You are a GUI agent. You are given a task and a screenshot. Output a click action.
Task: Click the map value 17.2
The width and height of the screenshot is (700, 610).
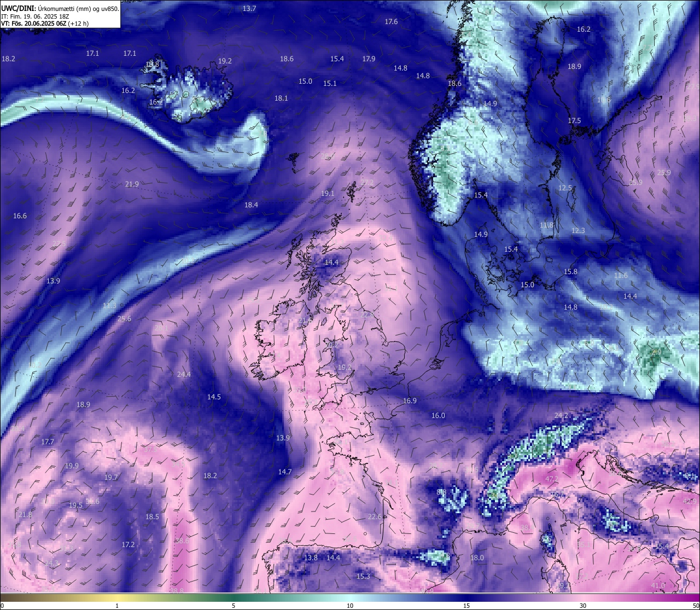point(128,545)
